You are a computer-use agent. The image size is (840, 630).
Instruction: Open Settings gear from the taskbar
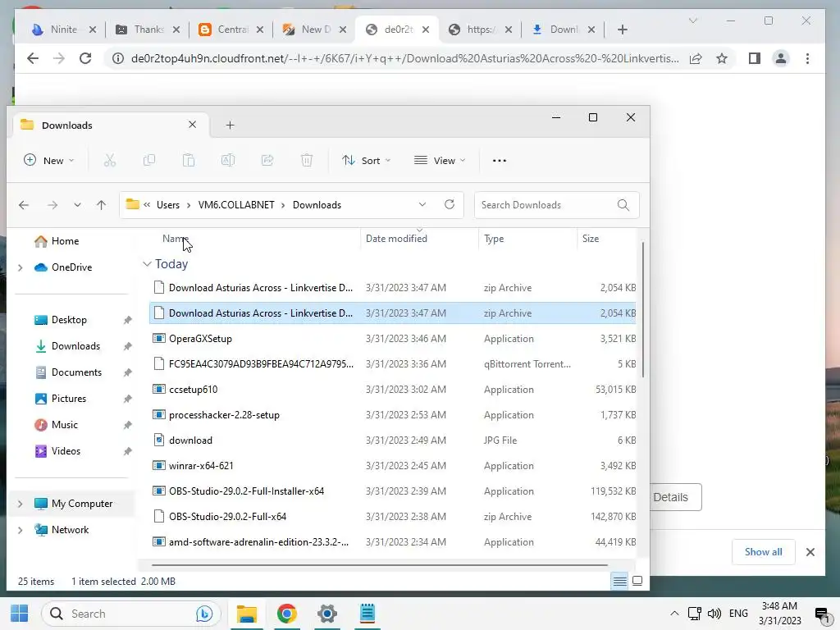click(326, 614)
